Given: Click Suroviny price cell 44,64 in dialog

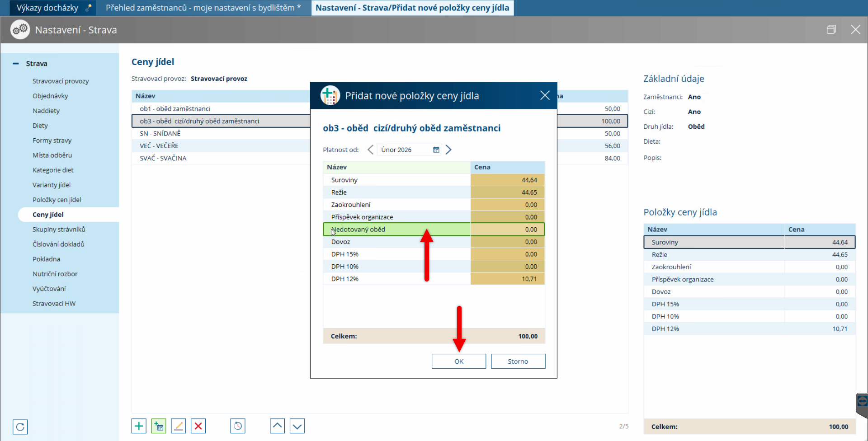Looking at the screenshot, I should point(508,180).
